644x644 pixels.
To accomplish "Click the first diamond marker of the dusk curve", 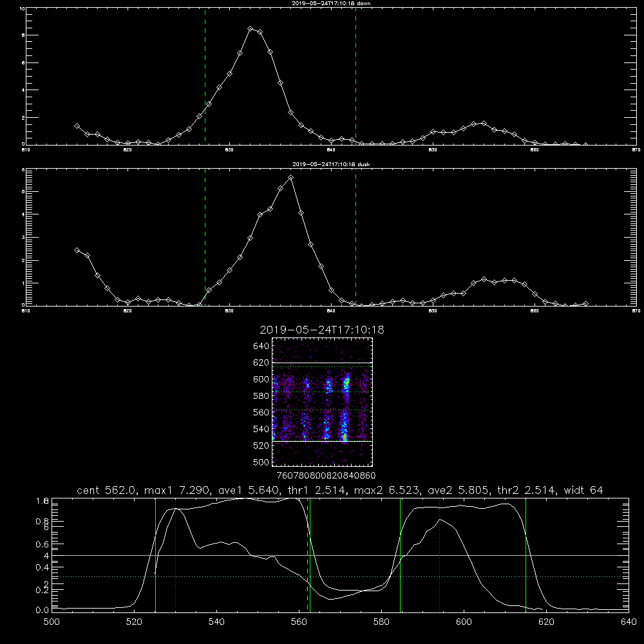I will click(77, 250).
